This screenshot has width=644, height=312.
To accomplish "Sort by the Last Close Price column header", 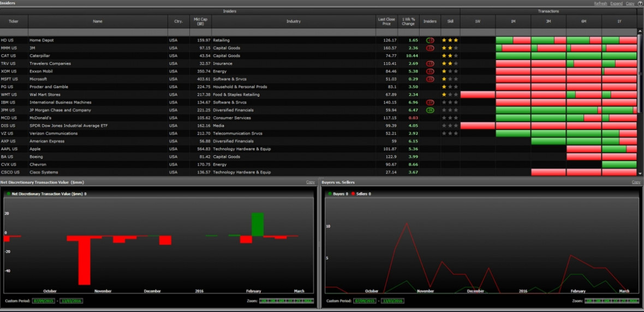I will tap(386, 21).
